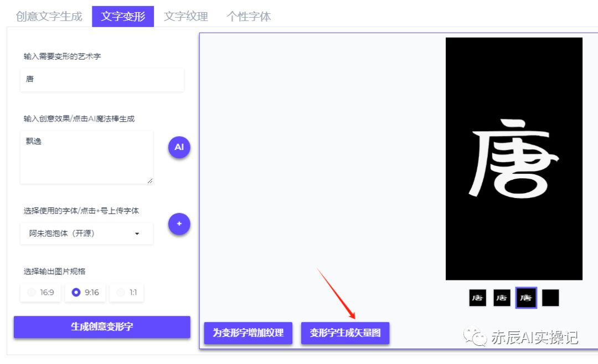Click the AI magic wand button
The image size is (598, 364).
coord(179,147)
